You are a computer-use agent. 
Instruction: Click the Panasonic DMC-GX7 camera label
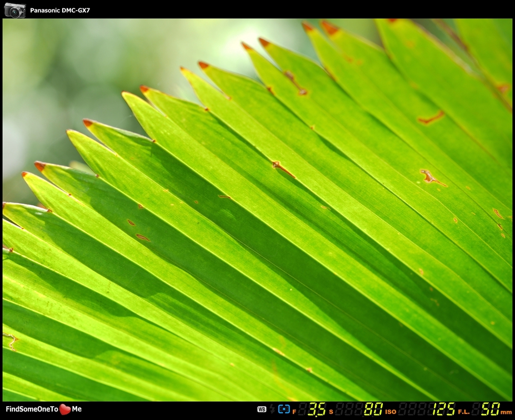[x=60, y=10]
